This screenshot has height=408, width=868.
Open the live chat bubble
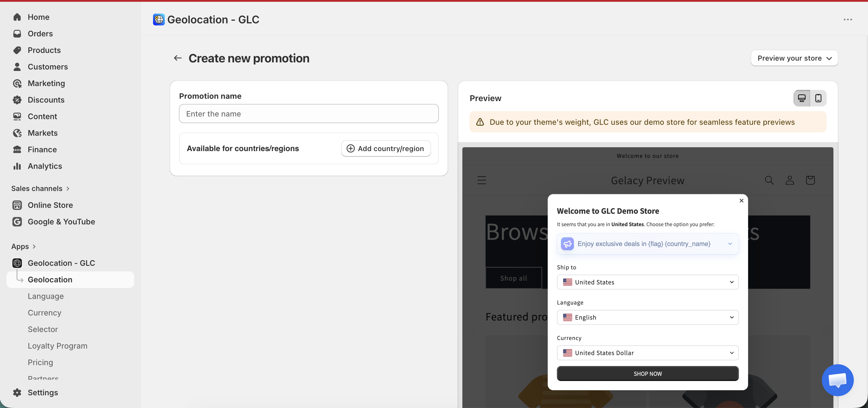837,380
